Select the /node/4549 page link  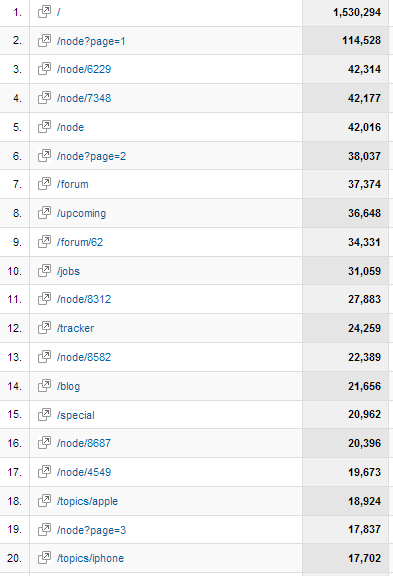pos(84,472)
